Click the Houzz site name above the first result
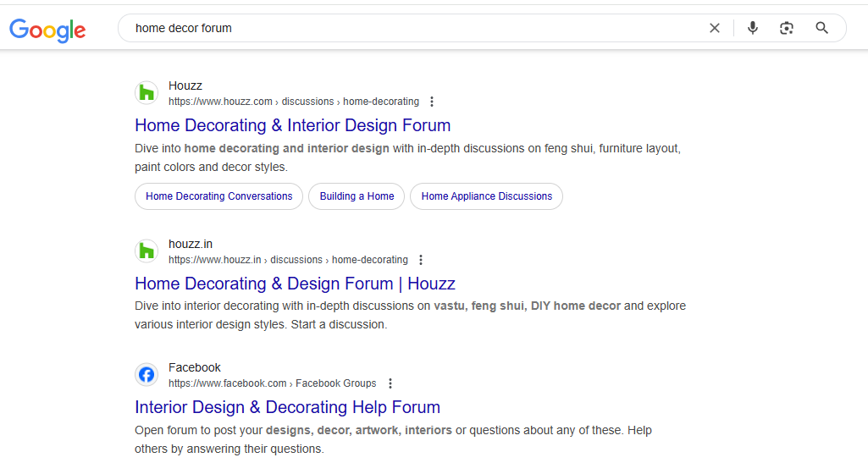Image resolution: width=868 pixels, height=474 pixels. point(185,85)
